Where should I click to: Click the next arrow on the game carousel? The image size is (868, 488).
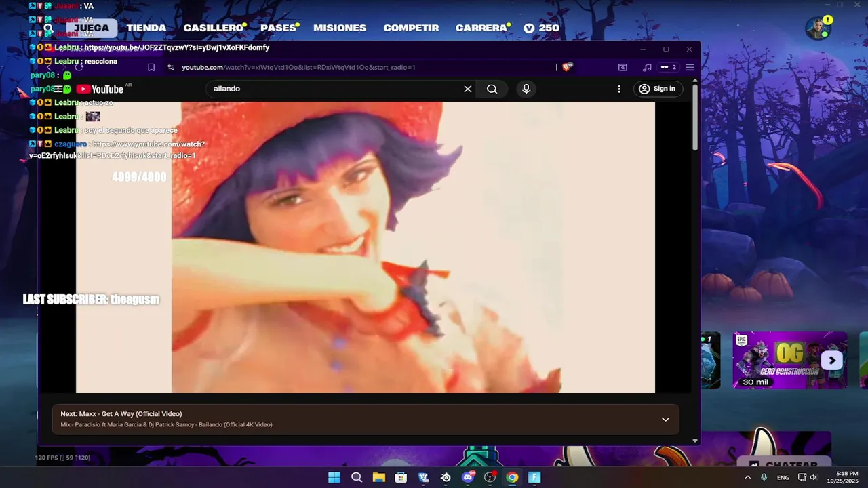click(832, 361)
